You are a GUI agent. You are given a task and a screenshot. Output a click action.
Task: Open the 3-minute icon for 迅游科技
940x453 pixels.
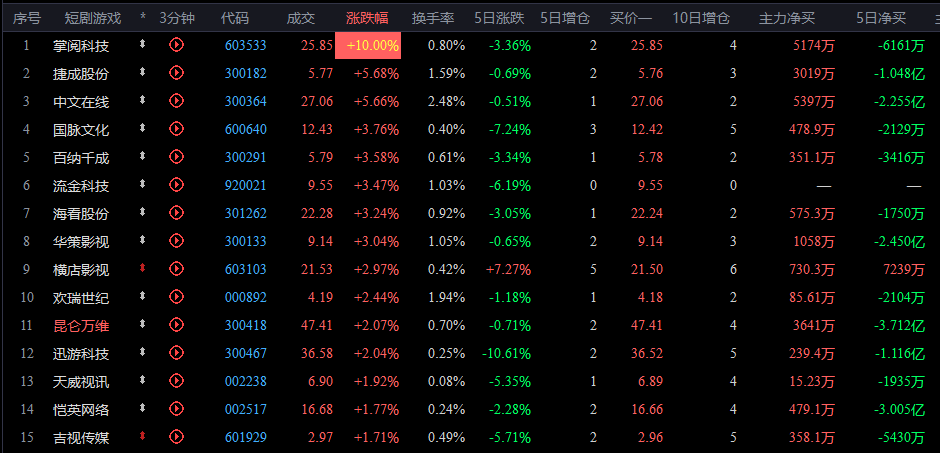coord(176,352)
